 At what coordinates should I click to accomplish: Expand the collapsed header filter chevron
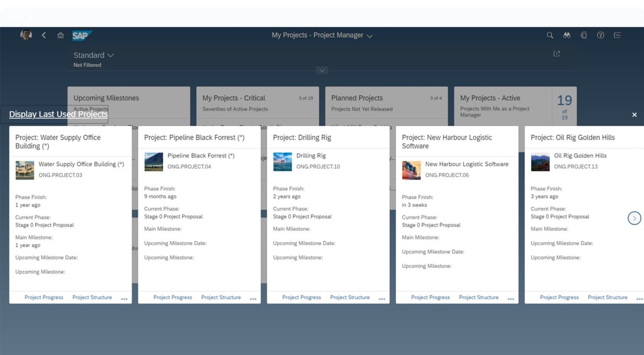[x=322, y=70]
